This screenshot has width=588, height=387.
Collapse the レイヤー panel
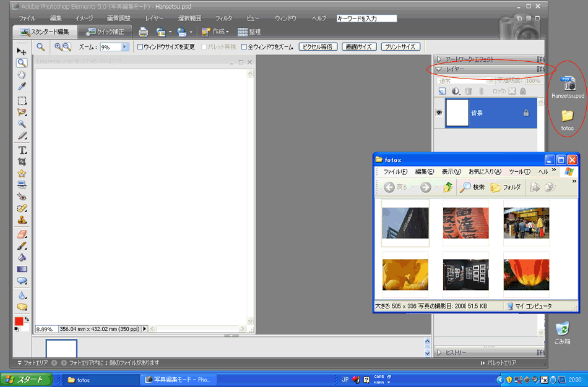pos(439,69)
